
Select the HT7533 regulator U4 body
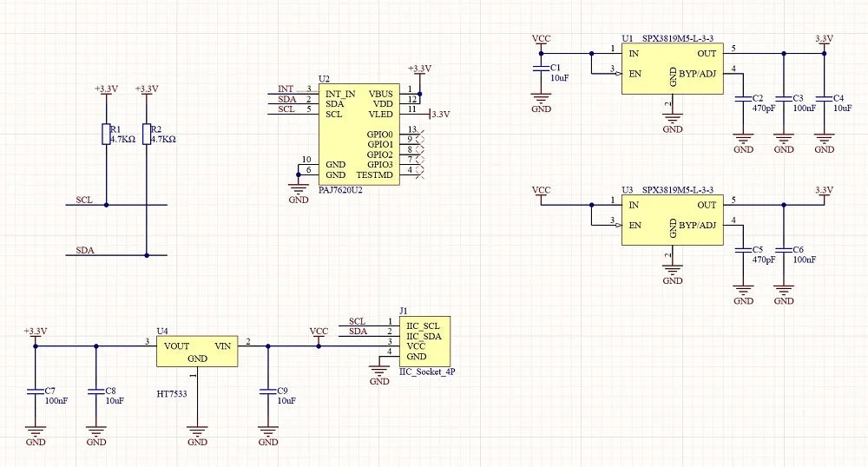point(197,351)
